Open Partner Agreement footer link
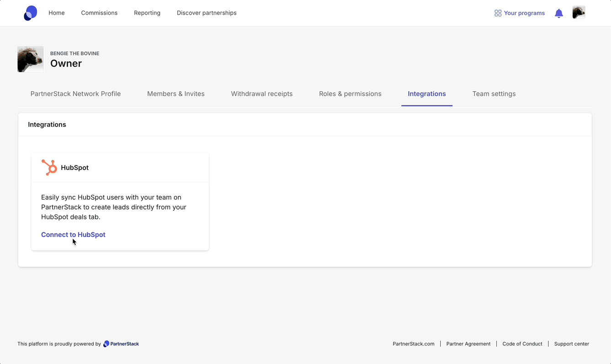The image size is (611, 364). coord(468,344)
